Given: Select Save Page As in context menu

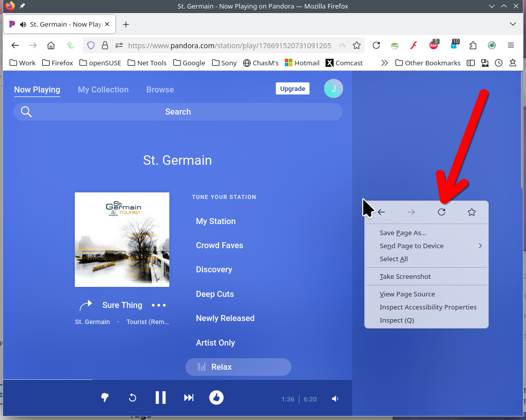Looking at the screenshot, I should pos(427,233).
